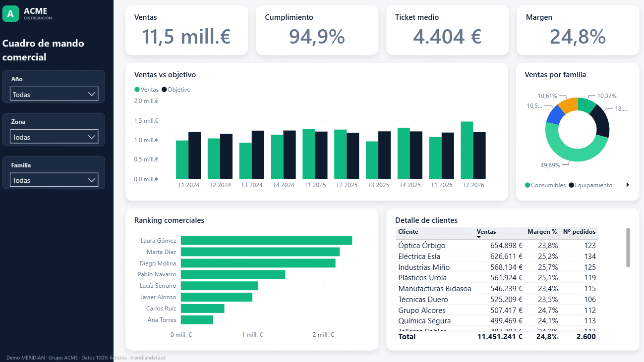644x362 pixels.
Task: Sort table by Ventas column header
Action: click(x=486, y=232)
